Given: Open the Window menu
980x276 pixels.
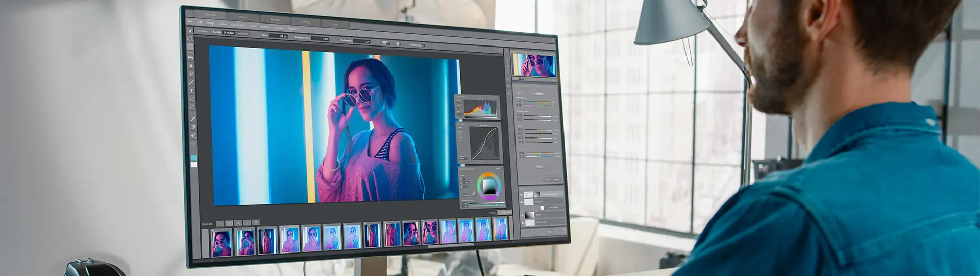Looking at the screenshot, I should [x=265, y=27].
